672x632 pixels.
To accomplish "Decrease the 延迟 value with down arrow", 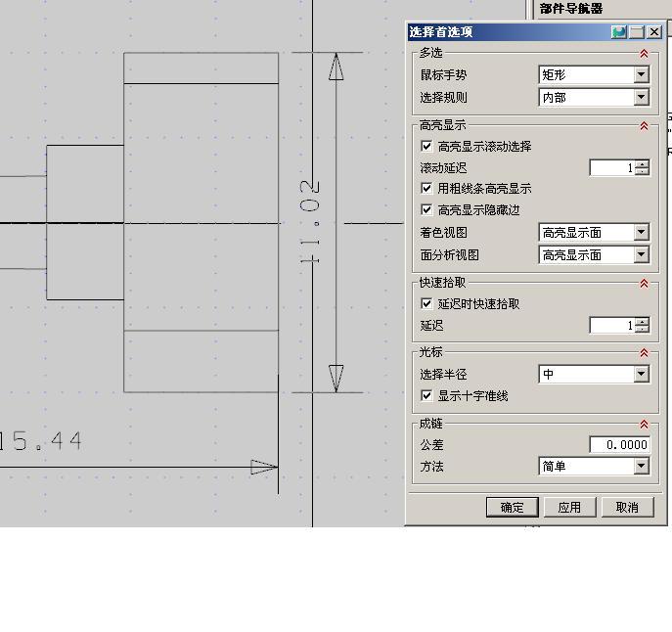I will coord(642,329).
